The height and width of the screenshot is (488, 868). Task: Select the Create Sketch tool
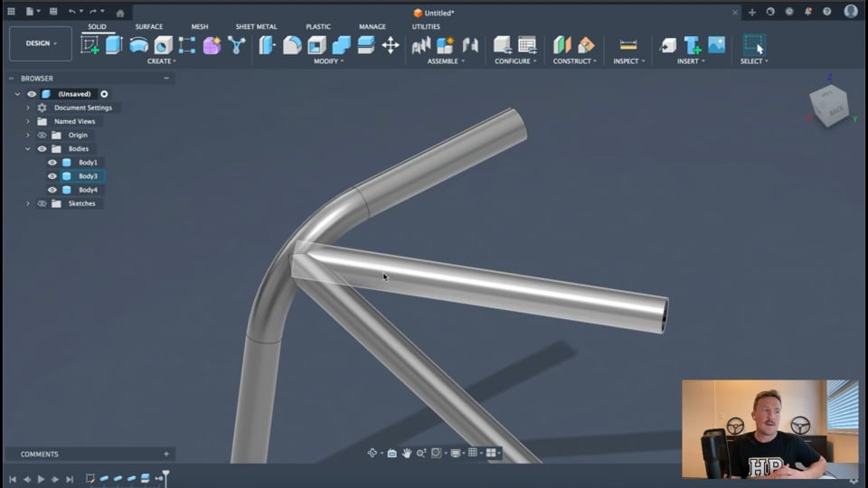pos(90,45)
